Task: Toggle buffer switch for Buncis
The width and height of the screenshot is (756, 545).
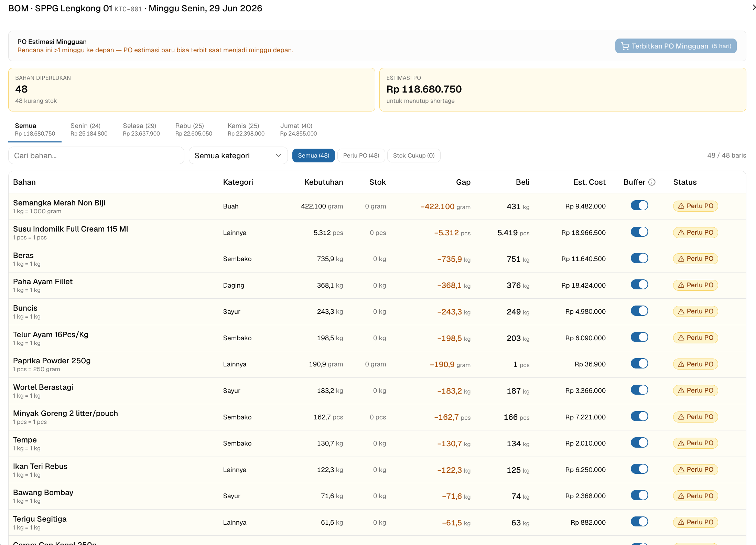Action: coord(639,311)
